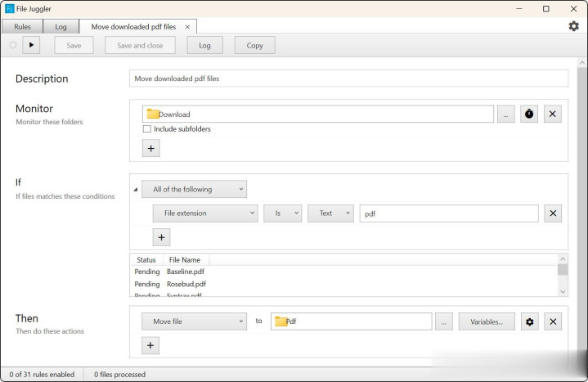Screen dimensions: 588x382
Task: Edit the pdf condition value field
Action: pos(449,213)
